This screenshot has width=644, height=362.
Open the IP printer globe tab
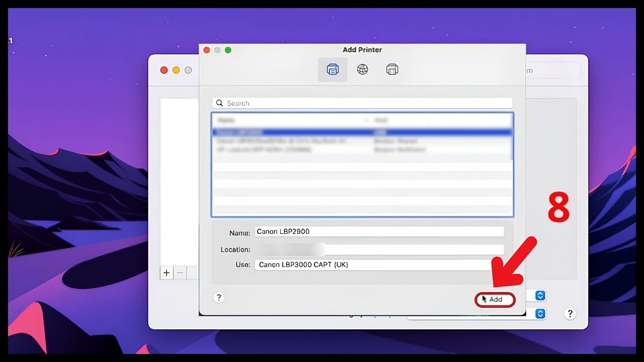pyautogui.click(x=363, y=70)
